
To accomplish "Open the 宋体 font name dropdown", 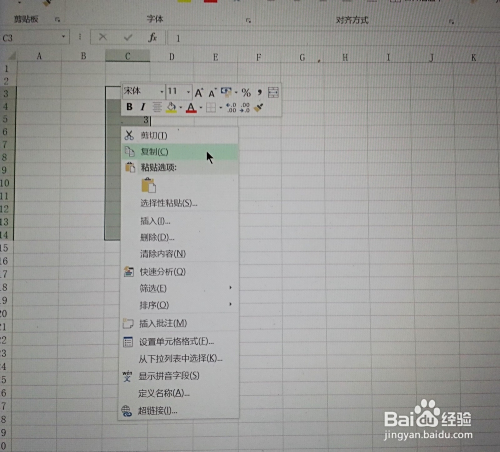I will click(162, 92).
